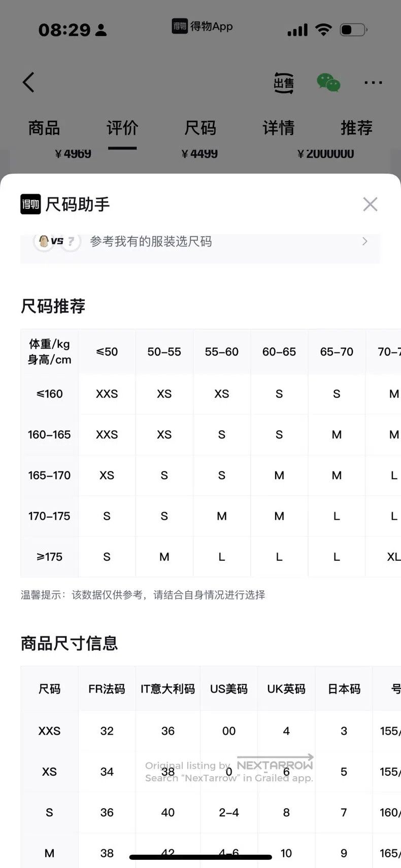Expand the 参考我有的服装选尺码 chevron

tap(364, 241)
